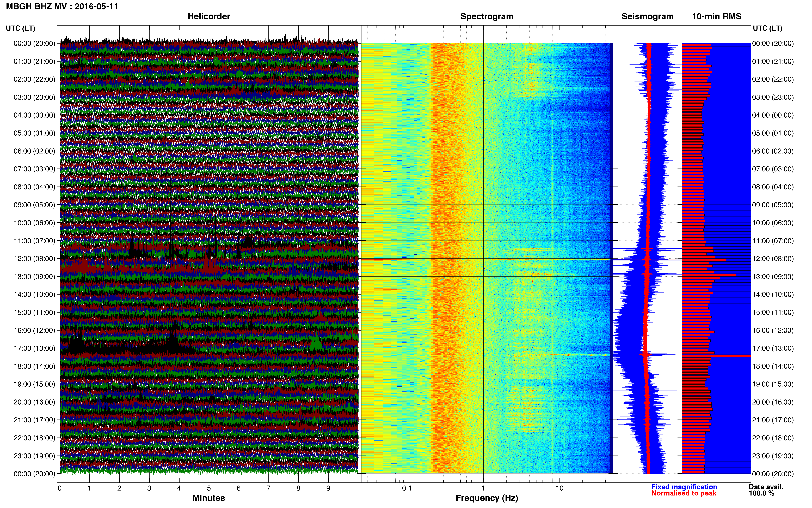
Task: Click the 100.0 % availability value
Action: tap(761, 493)
